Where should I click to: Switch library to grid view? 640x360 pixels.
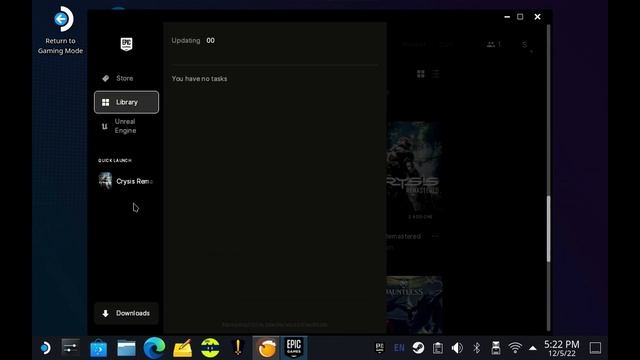[x=420, y=74]
